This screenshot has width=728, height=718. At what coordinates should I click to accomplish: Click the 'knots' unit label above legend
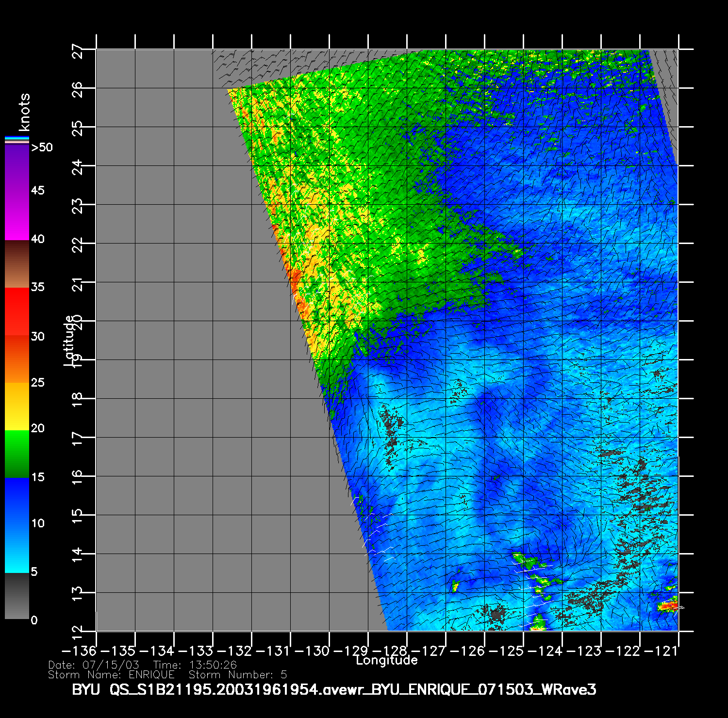[24, 113]
